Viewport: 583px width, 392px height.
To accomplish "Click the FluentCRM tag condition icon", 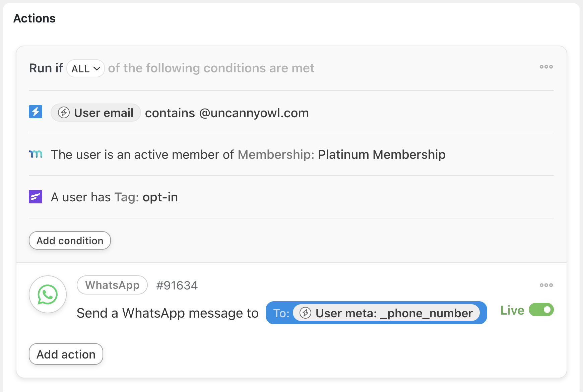I will coord(35,197).
